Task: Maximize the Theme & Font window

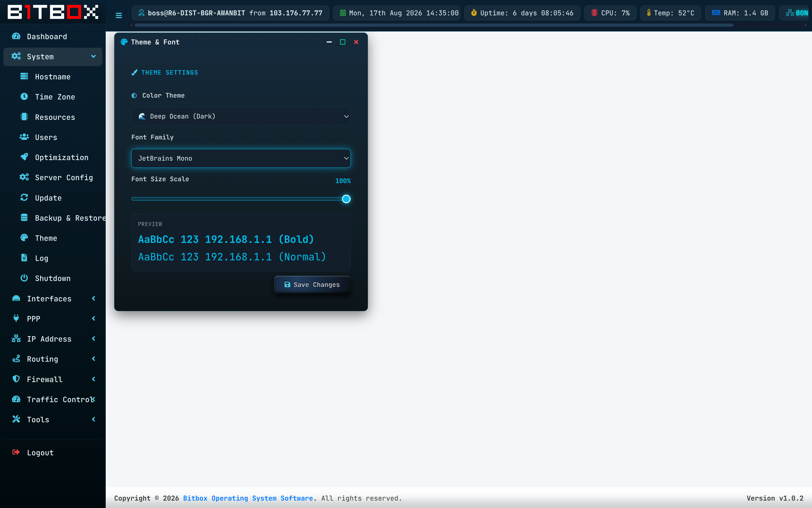Action: click(x=343, y=42)
